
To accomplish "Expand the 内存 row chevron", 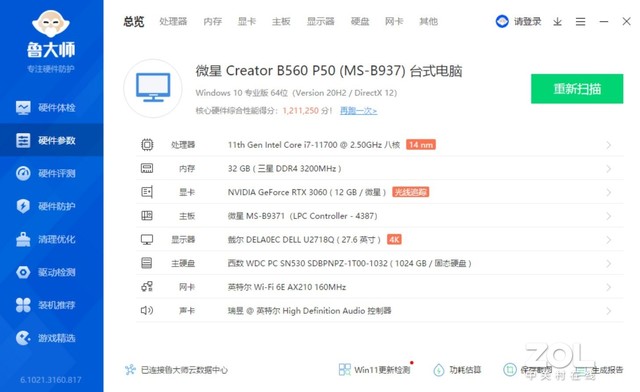I will (x=609, y=169).
